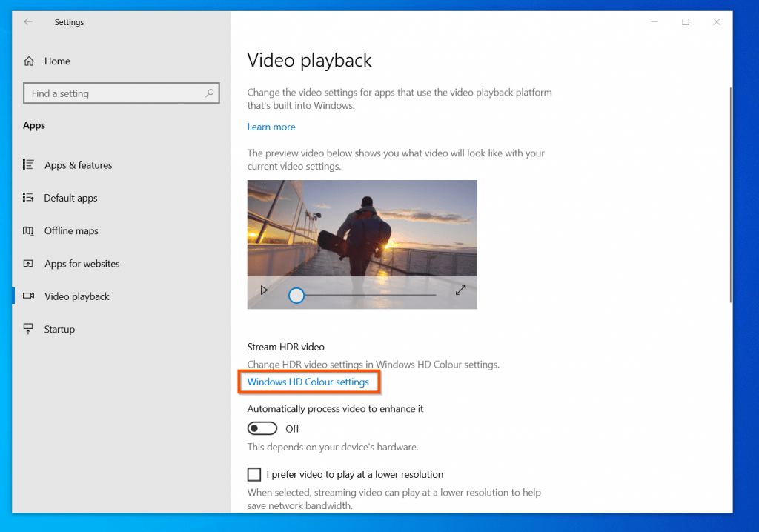Viewport: 759px width, 532px height.
Task: Click the Find a setting search box
Action: pyautogui.click(x=121, y=93)
